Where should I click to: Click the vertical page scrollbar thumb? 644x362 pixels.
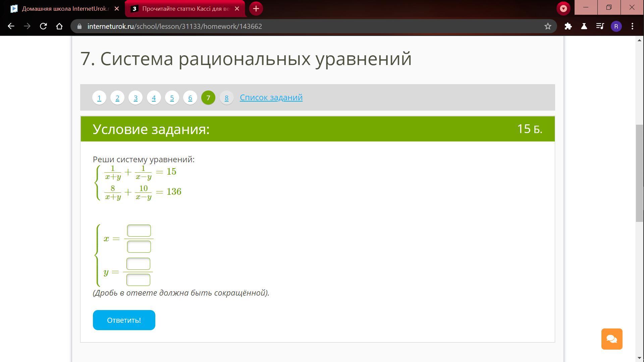tap(639, 173)
